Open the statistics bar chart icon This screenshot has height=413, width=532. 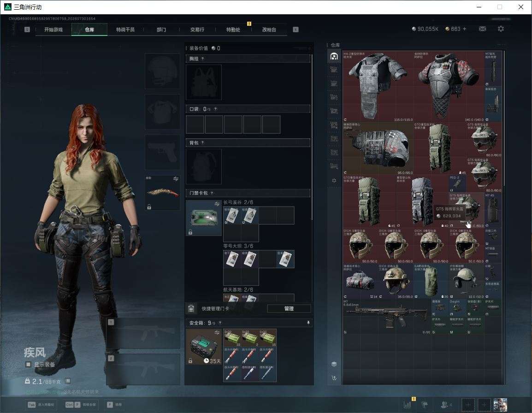coord(407,404)
